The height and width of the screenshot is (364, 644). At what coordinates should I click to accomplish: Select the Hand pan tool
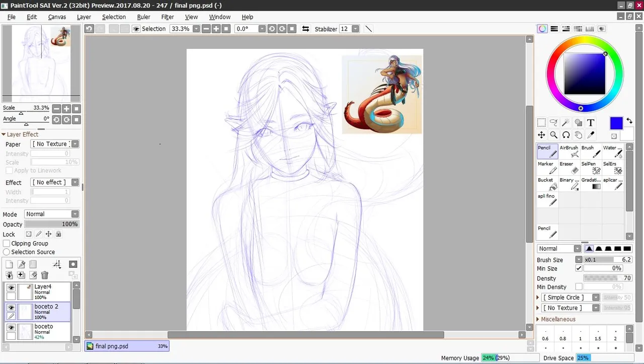coord(578,135)
